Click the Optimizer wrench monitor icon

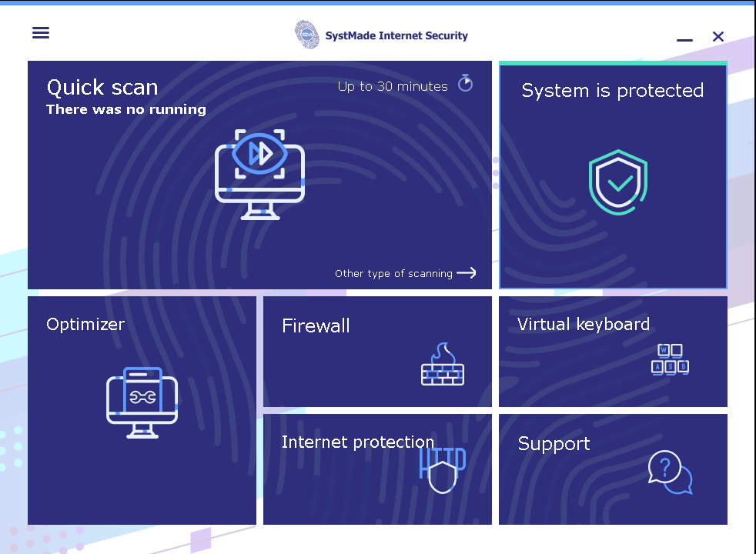tap(142, 402)
